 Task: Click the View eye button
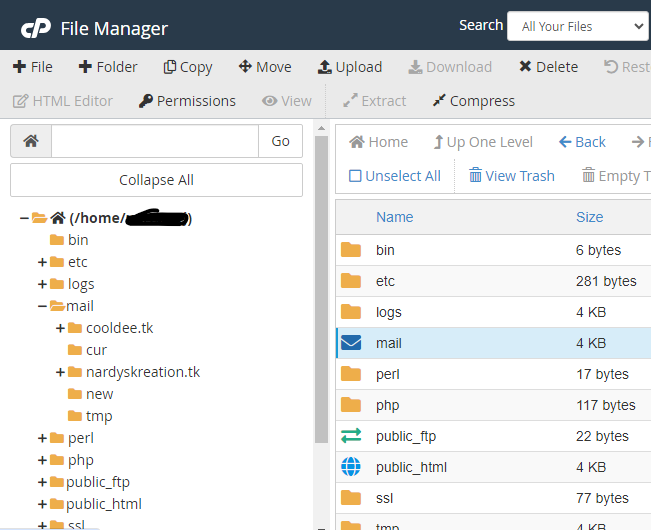(286, 101)
